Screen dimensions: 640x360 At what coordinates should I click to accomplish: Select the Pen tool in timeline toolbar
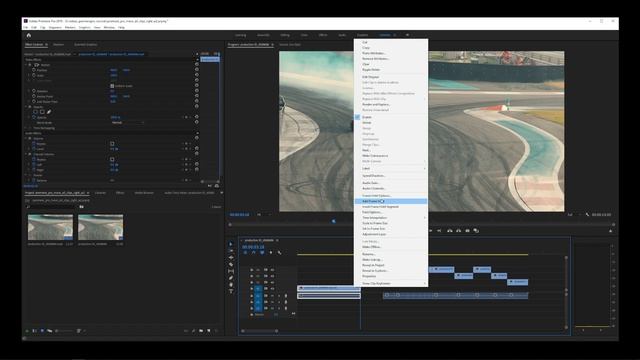tap(231, 278)
